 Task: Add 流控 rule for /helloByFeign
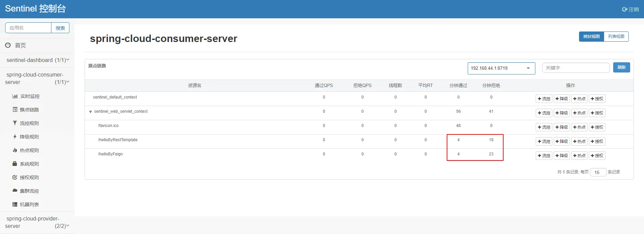coord(544,156)
